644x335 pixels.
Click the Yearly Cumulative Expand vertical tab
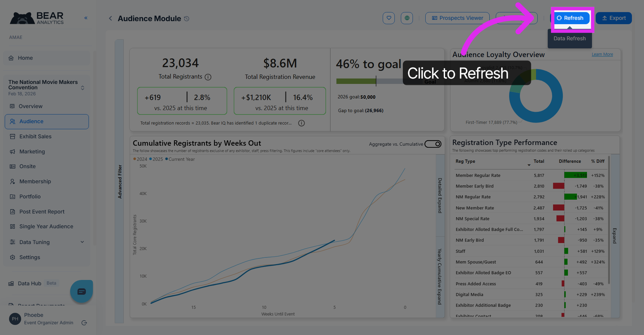440,277
